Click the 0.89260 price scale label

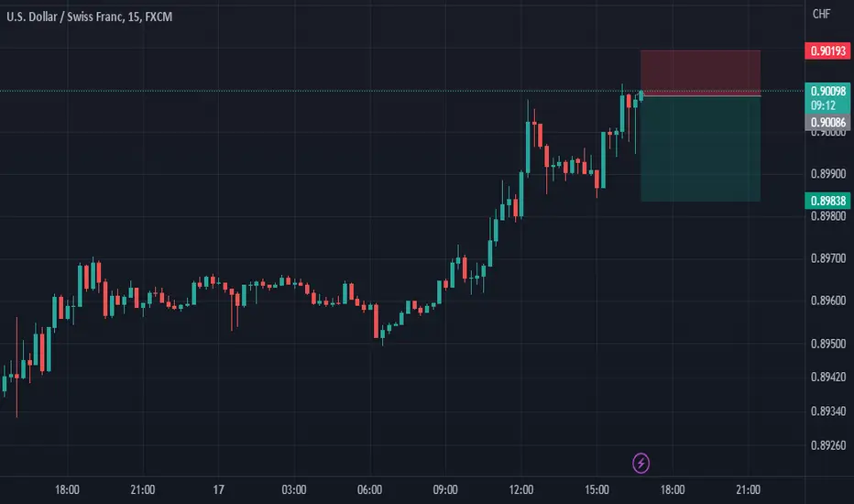pos(828,445)
